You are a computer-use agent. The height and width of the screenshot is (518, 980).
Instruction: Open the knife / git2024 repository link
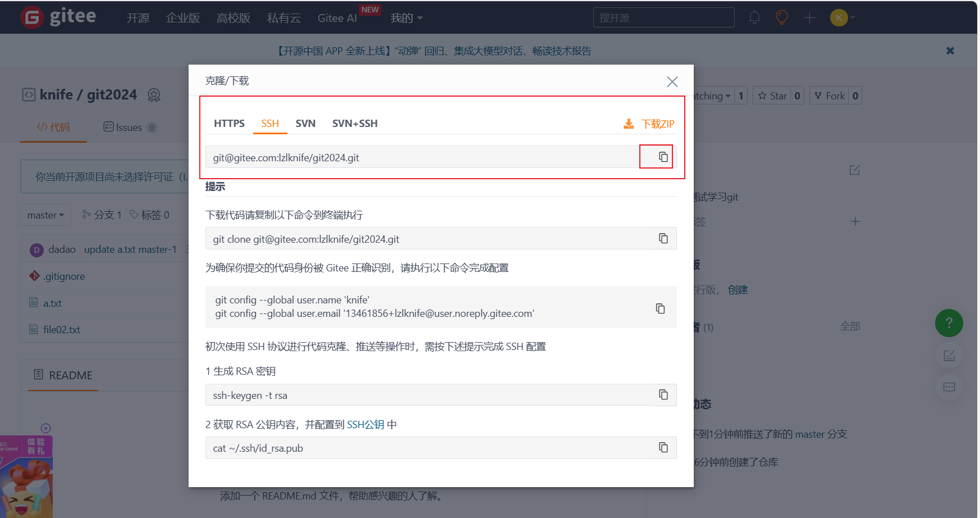click(88, 94)
